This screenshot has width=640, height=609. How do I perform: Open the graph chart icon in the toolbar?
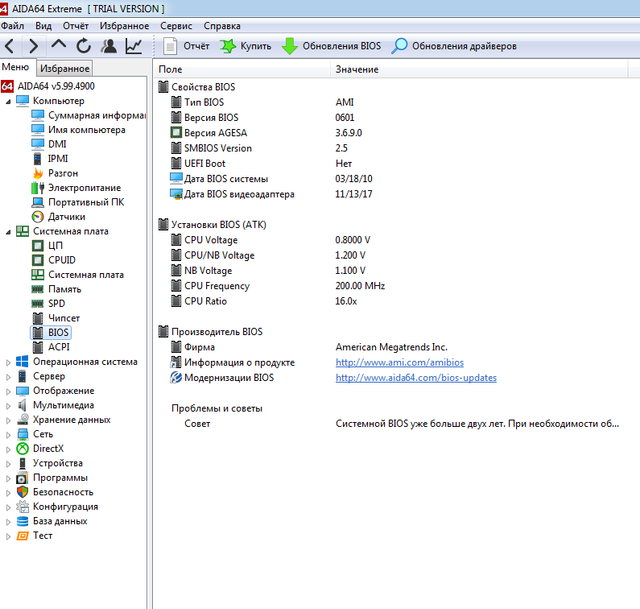pyautogui.click(x=133, y=46)
